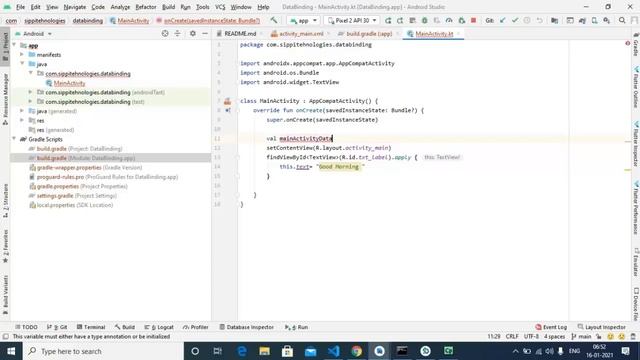Open the Tools menu
Screen dimensions: 640x360
(x=202, y=7)
